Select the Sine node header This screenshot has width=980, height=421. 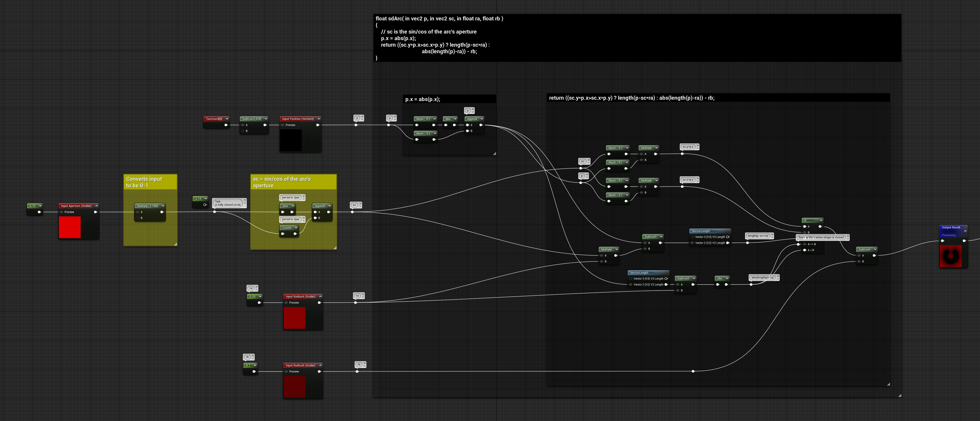[287, 206]
